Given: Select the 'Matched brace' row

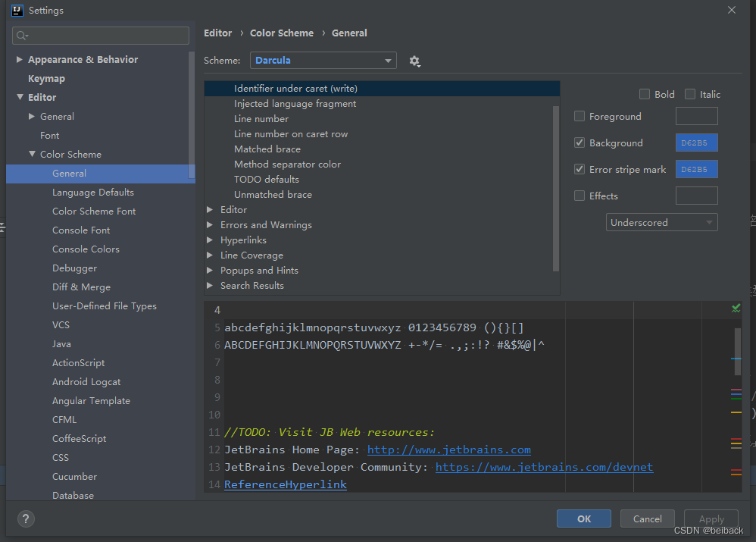Looking at the screenshot, I should (x=382, y=149).
